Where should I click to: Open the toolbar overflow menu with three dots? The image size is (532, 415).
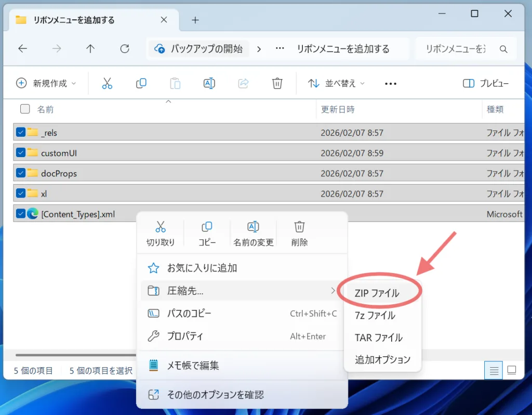pyautogui.click(x=391, y=83)
